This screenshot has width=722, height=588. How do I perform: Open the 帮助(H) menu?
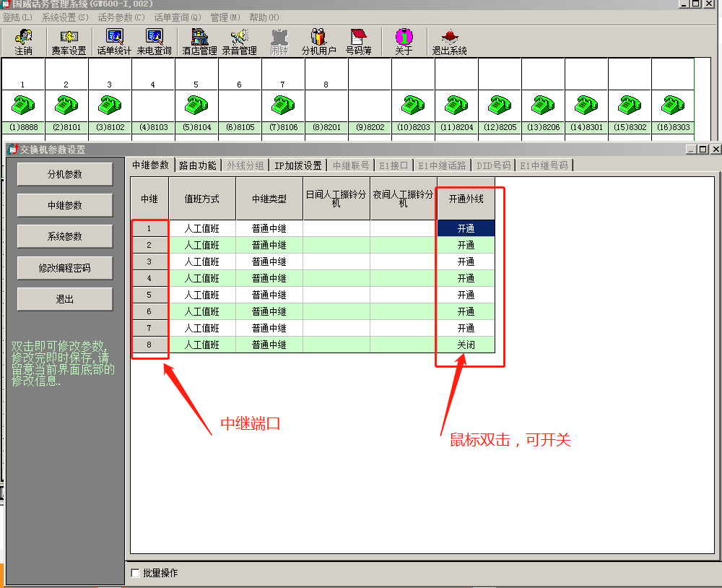point(264,17)
